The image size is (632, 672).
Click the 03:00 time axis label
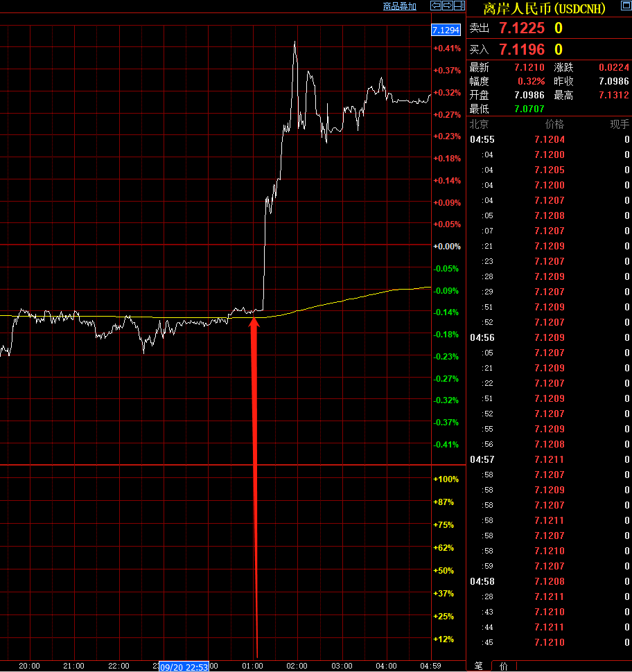[x=342, y=666]
